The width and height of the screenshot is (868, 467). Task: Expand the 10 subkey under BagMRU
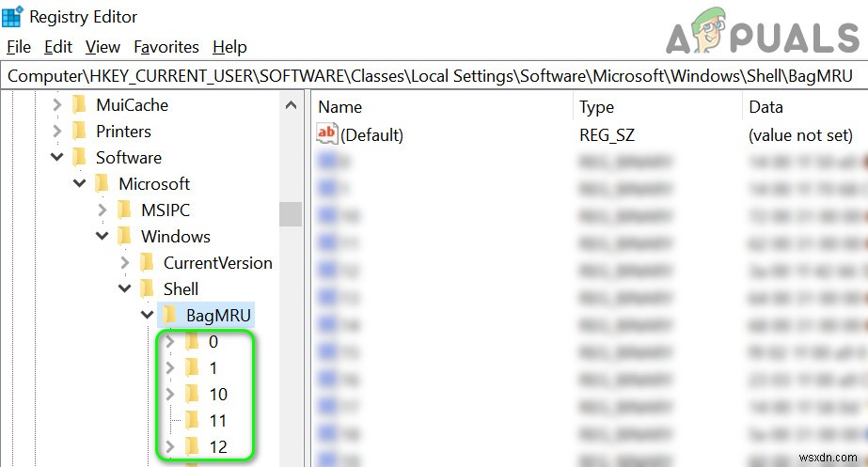click(x=169, y=394)
